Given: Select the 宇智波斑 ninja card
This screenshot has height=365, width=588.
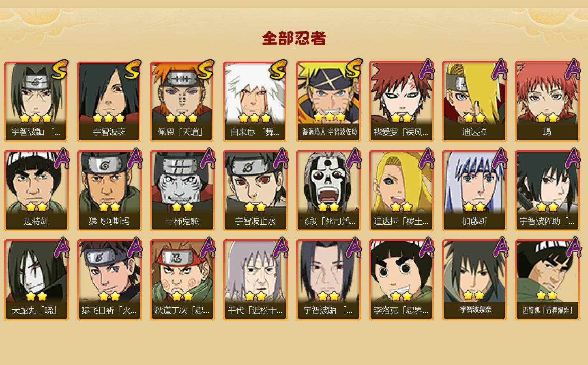Looking at the screenshot, I should [109, 101].
